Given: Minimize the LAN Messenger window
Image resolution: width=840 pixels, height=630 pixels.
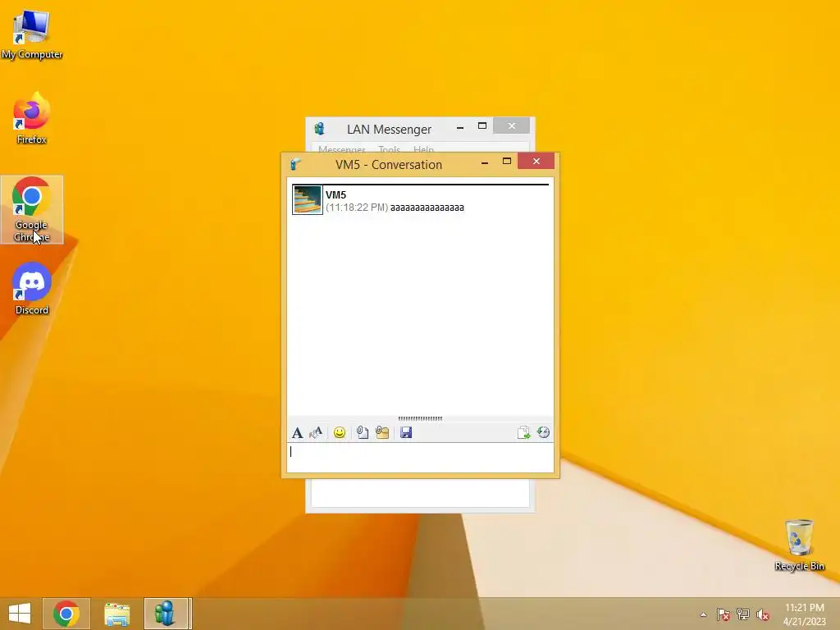Looking at the screenshot, I should 460,127.
